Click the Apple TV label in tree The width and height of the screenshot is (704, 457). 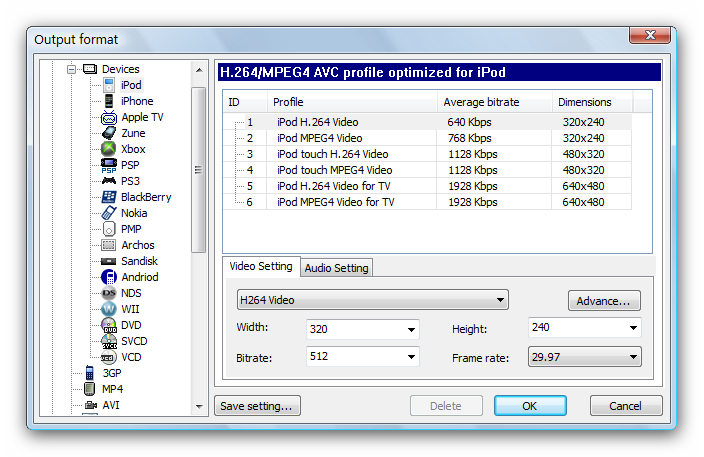pyautogui.click(x=142, y=117)
